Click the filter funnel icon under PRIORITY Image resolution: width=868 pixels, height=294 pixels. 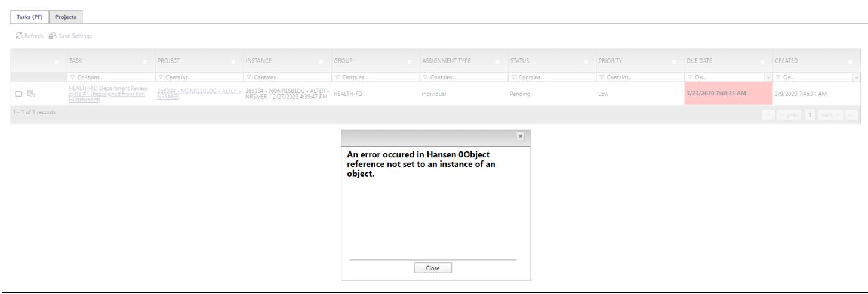coord(602,78)
